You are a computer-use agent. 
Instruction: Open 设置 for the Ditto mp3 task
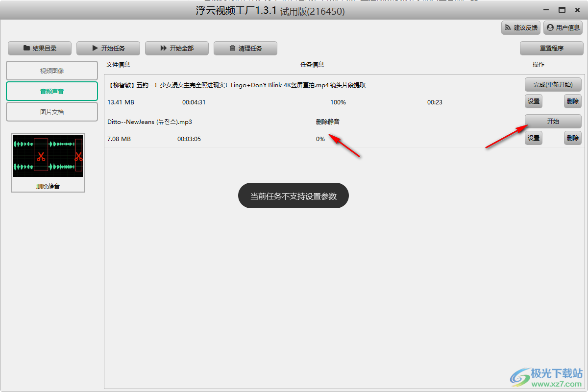pos(534,138)
